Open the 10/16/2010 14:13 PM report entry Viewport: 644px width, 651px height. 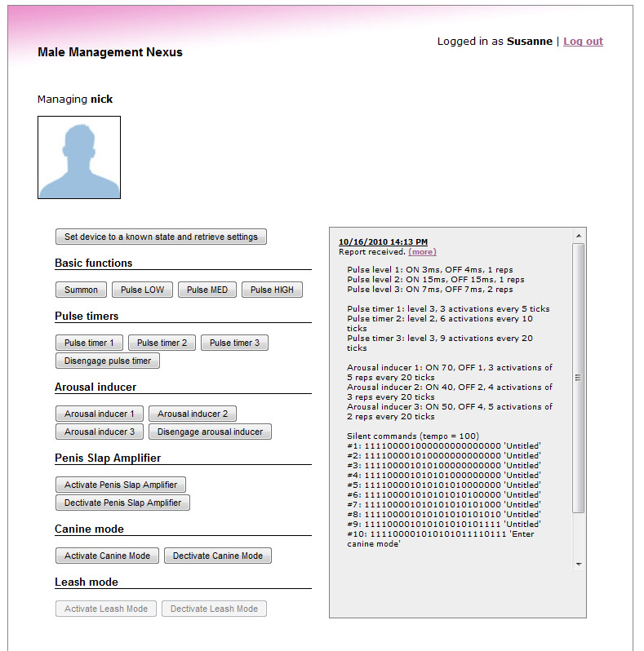[x=383, y=242]
